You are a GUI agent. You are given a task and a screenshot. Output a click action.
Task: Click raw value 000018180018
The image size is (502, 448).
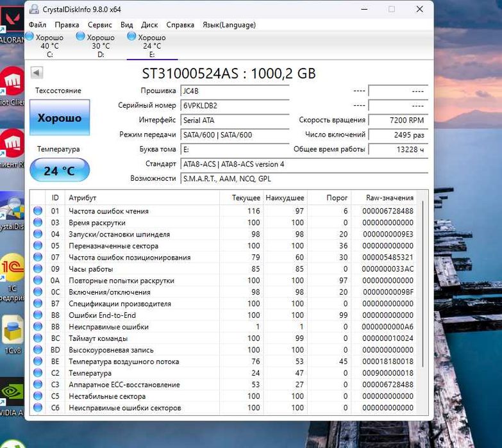coord(388,361)
